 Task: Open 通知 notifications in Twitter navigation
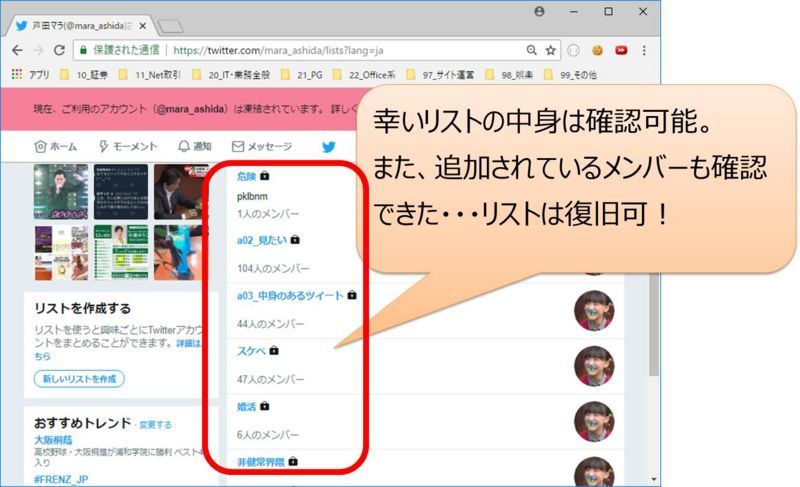tap(194, 147)
